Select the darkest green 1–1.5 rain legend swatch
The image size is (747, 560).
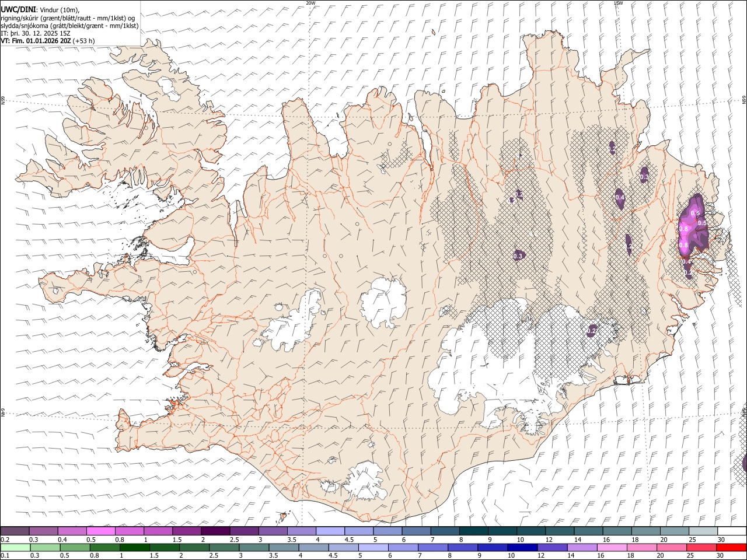pyautogui.click(x=134, y=547)
